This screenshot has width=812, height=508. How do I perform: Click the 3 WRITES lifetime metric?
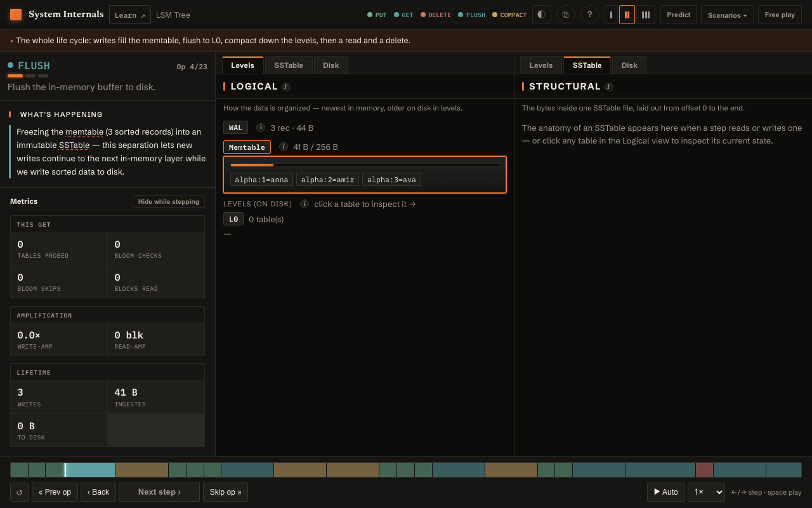[x=59, y=397]
